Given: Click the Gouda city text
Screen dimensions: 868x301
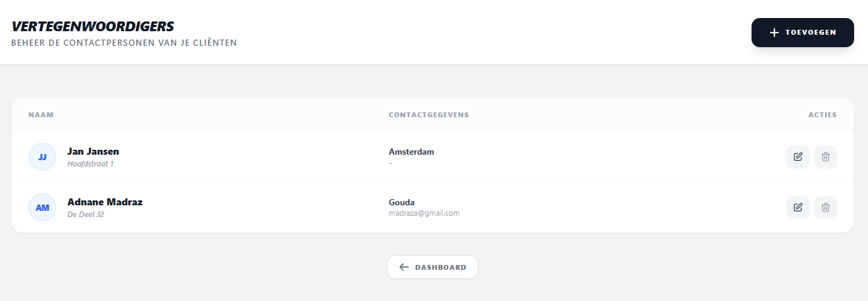Looking at the screenshot, I should point(401,203).
